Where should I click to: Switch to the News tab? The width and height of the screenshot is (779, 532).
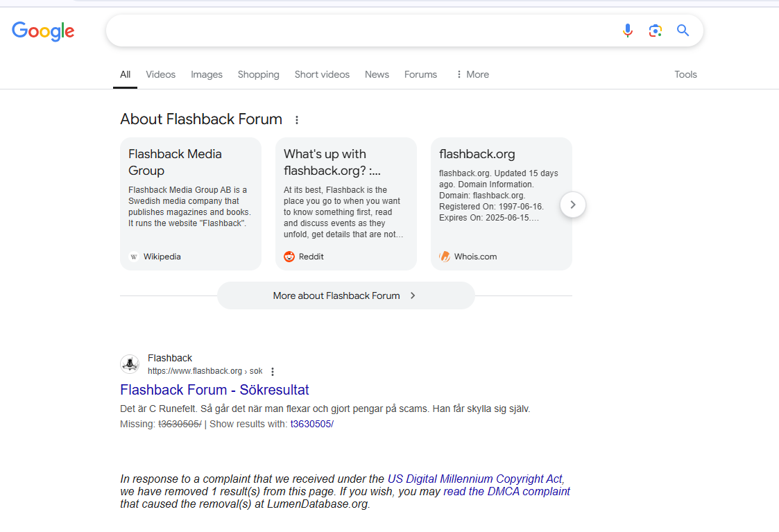point(377,74)
